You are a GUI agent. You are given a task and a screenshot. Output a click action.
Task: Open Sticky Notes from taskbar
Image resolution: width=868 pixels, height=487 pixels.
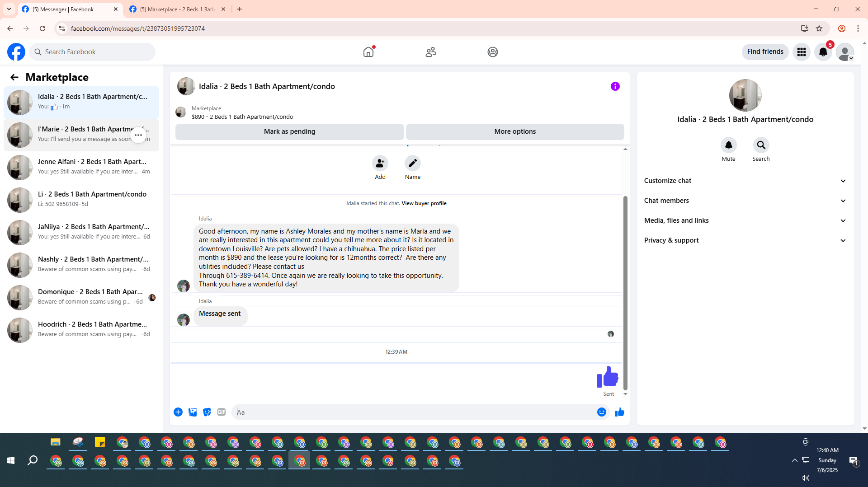point(100,442)
